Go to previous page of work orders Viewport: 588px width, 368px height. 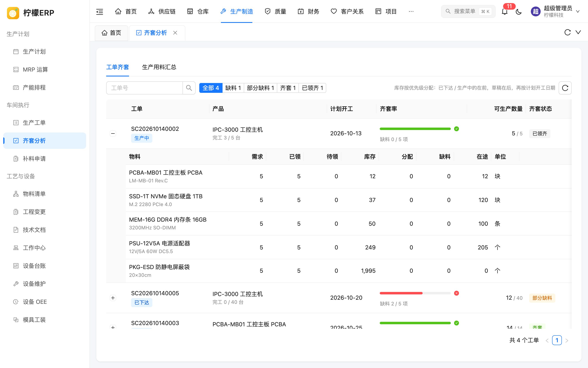[x=547, y=340]
